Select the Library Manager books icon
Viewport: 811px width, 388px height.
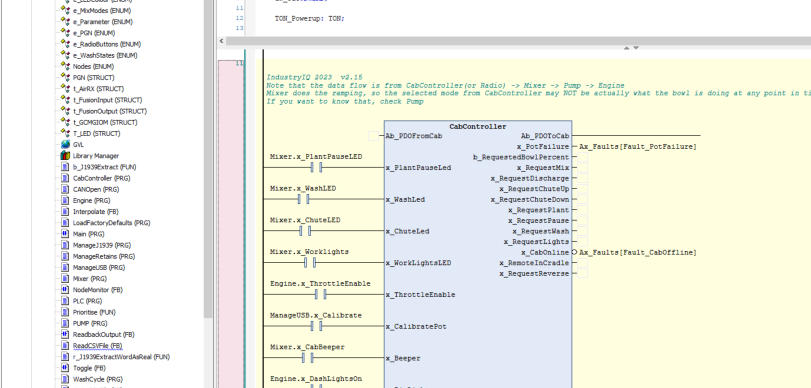click(x=65, y=156)
